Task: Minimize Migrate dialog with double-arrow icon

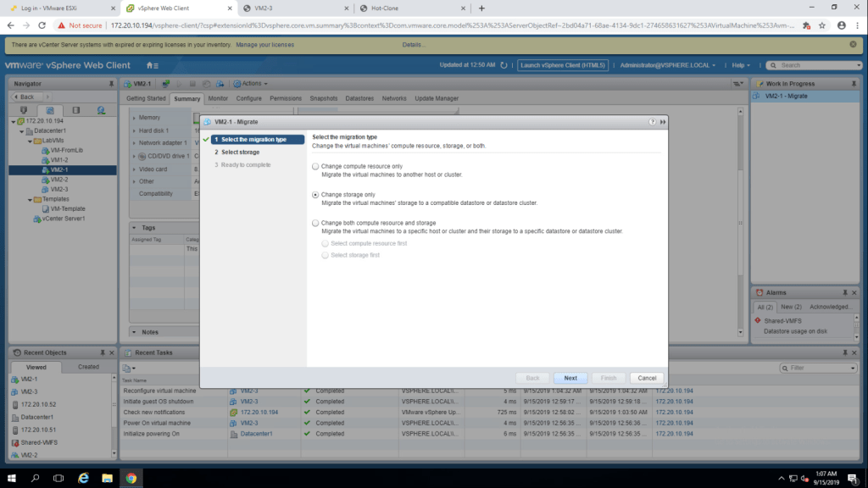Action: pyautogui.click(x=662, y=122)
